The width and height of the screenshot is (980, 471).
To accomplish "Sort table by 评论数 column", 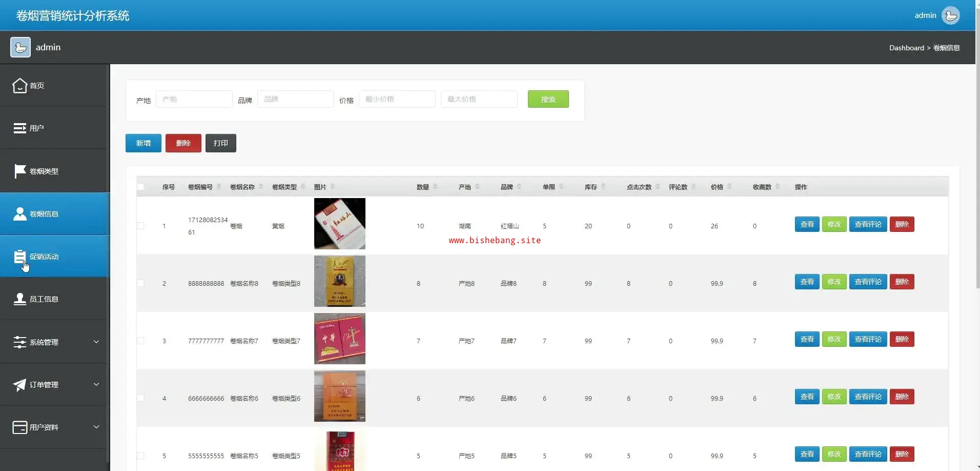I will coord(693,187).
